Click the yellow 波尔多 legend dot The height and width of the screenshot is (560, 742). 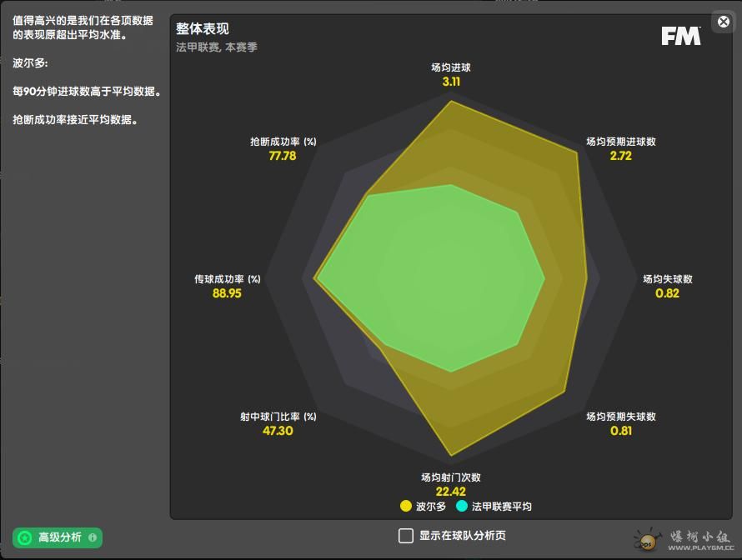pos(406,506)
